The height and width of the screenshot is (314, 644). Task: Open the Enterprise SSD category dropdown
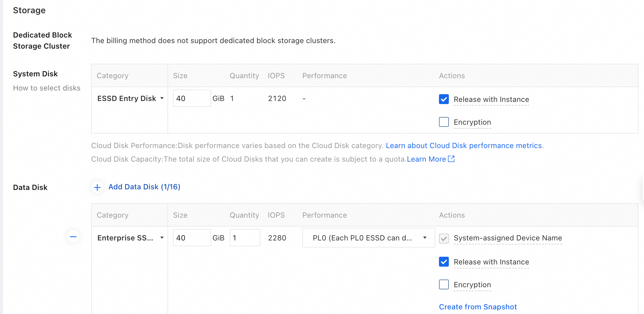pos(130,238)
